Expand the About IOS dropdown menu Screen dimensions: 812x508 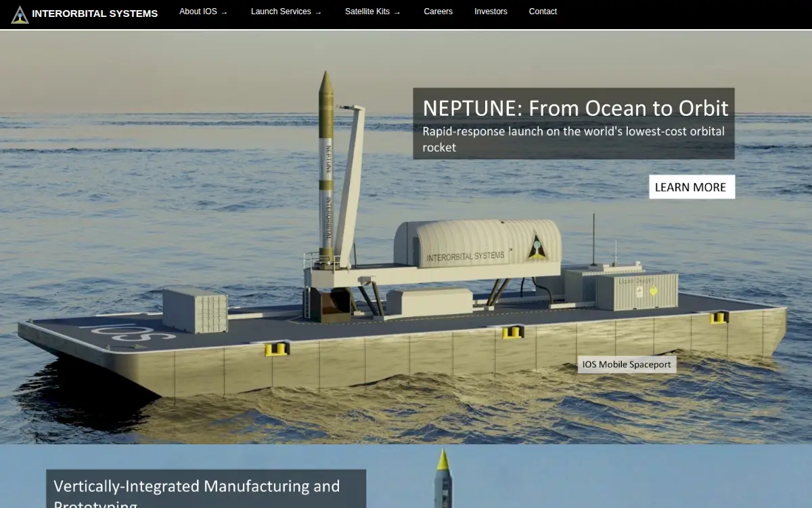coord(203,12)
